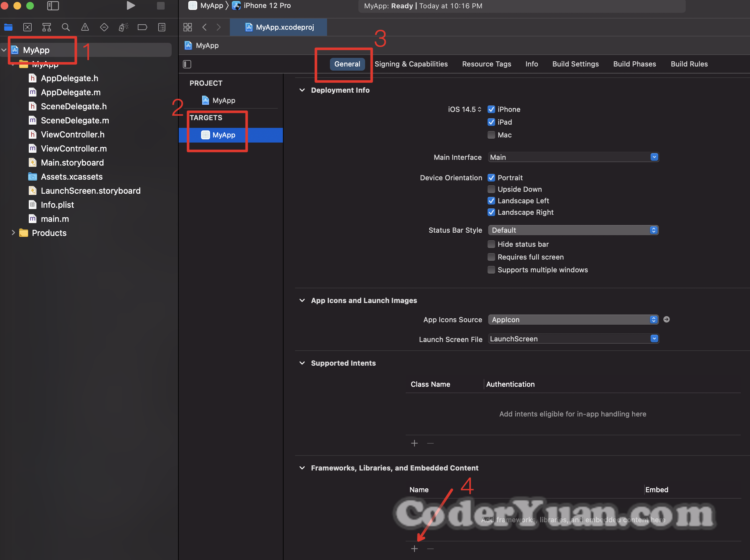Change iOS 14.5 deployment target stepper

465,109
